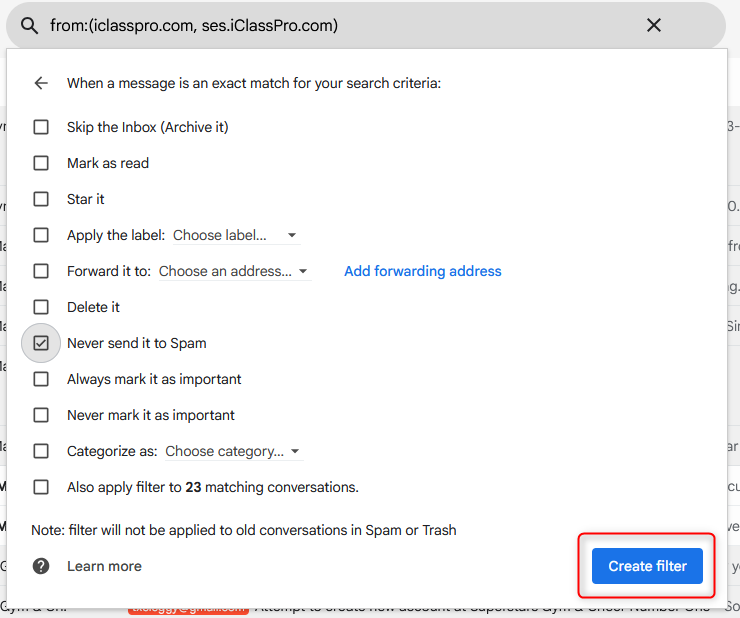Clear the search with the X icon
The width and height of the screenshot is (740, 618).
pyautogui.click(x=654, y=25)
